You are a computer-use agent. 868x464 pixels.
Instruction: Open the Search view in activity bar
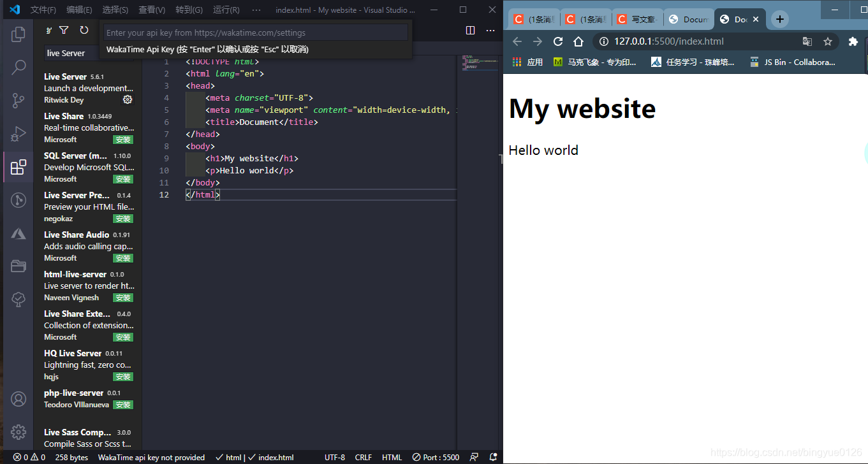coord(18,67)
